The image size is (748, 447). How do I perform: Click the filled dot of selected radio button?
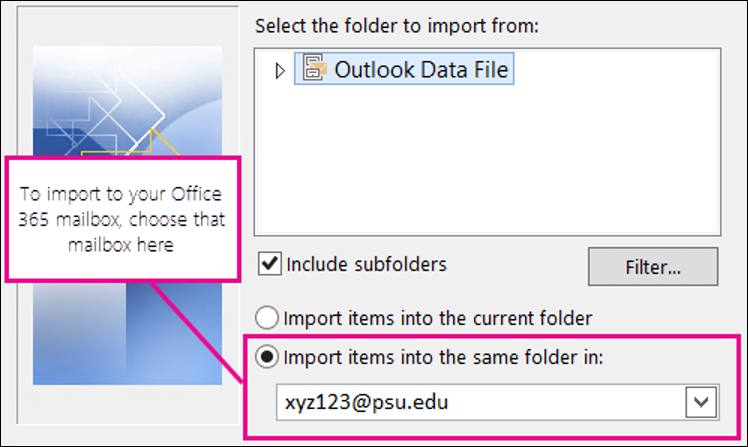[x=269, y=357]
